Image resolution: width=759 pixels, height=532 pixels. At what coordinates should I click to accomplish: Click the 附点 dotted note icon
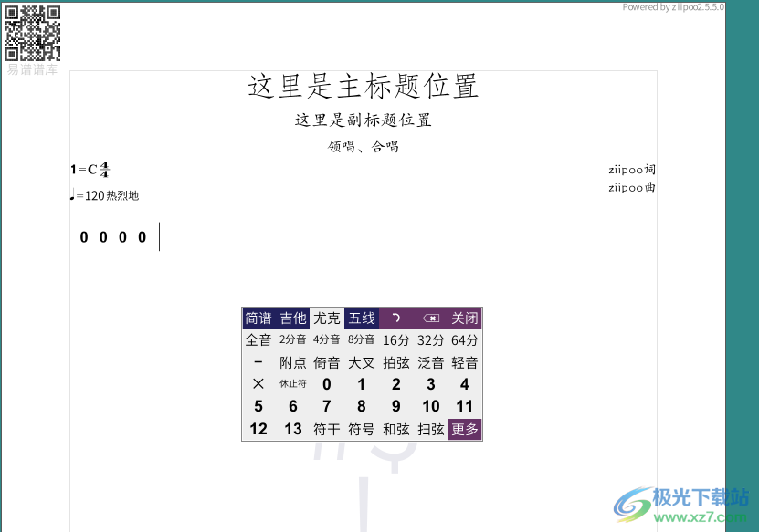pyautogui.click(x=292, y=361)
